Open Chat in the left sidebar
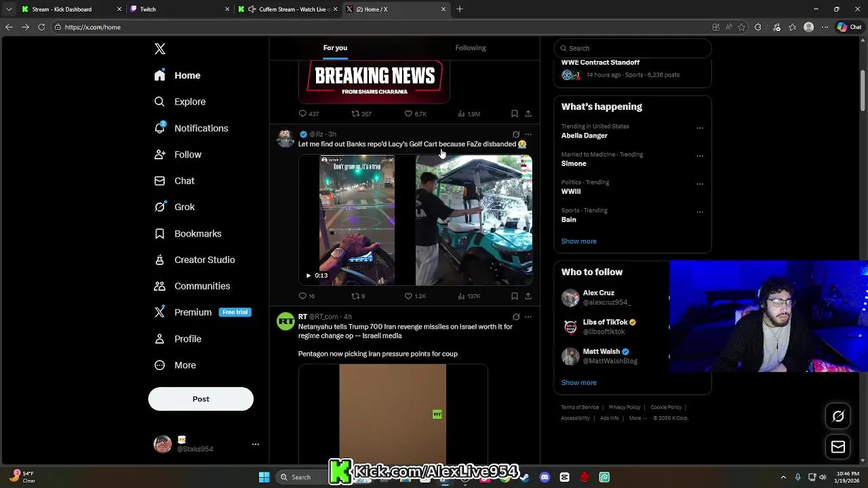 (174, 181)
